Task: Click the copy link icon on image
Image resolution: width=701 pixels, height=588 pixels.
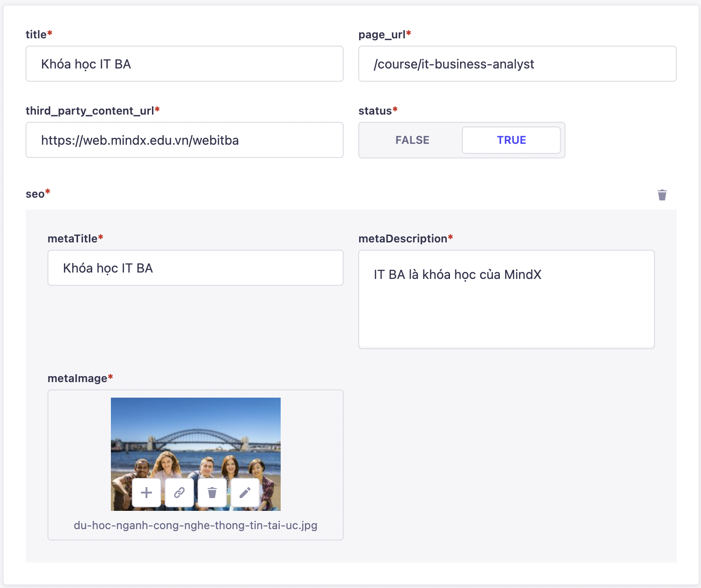Action: (179, 493)
